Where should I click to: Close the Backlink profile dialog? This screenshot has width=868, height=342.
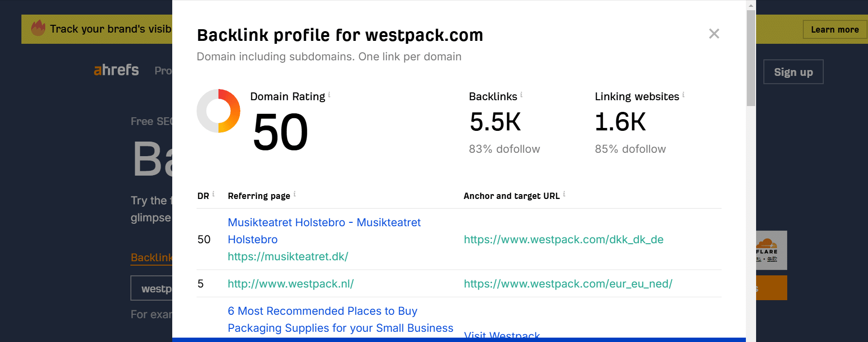click(x=714, y=34)
